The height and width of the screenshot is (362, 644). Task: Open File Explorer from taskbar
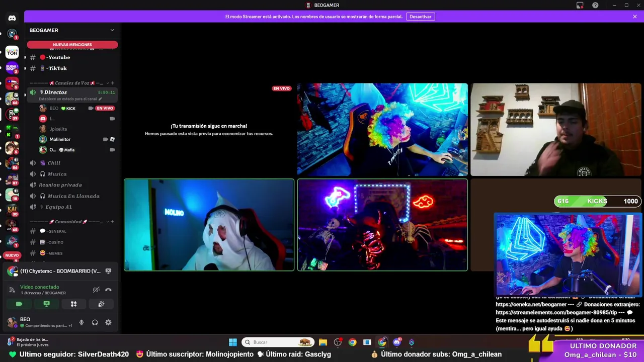point(323,342)
